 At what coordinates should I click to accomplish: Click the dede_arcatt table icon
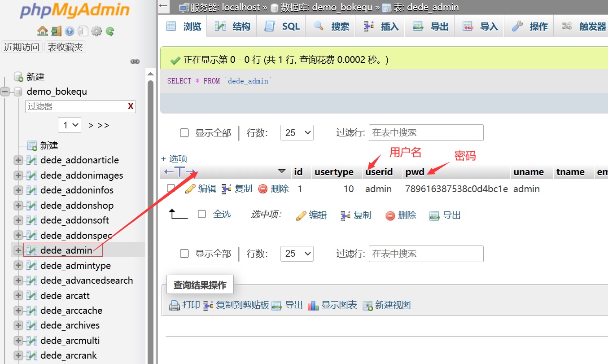tap(32, 296)
